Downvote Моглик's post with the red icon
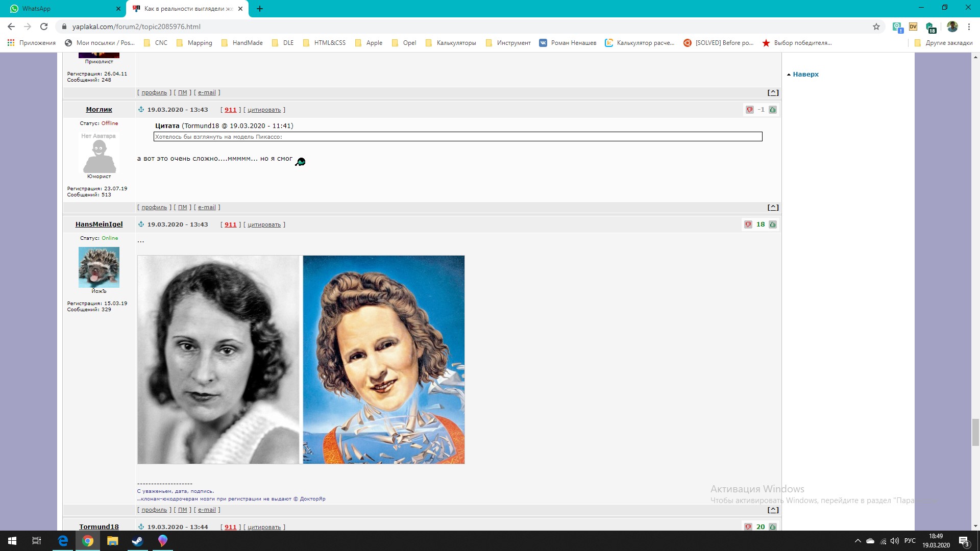Viewport: 980px width, 551px height. pos(749,110)
